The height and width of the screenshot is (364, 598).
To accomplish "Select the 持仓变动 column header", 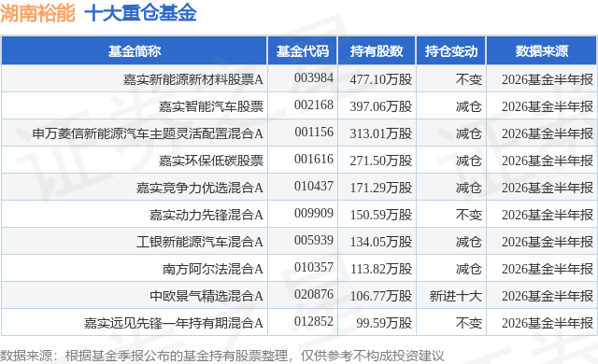I will coord(451,51).
